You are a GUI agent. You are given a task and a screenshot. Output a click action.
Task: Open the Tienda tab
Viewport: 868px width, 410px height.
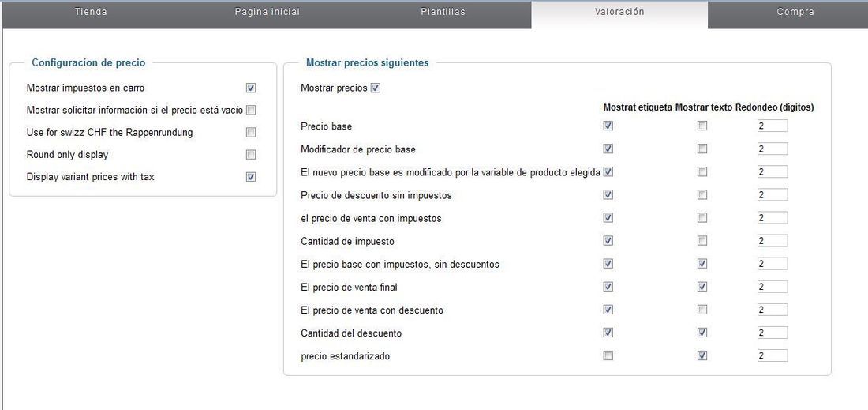tap(91, 12)
